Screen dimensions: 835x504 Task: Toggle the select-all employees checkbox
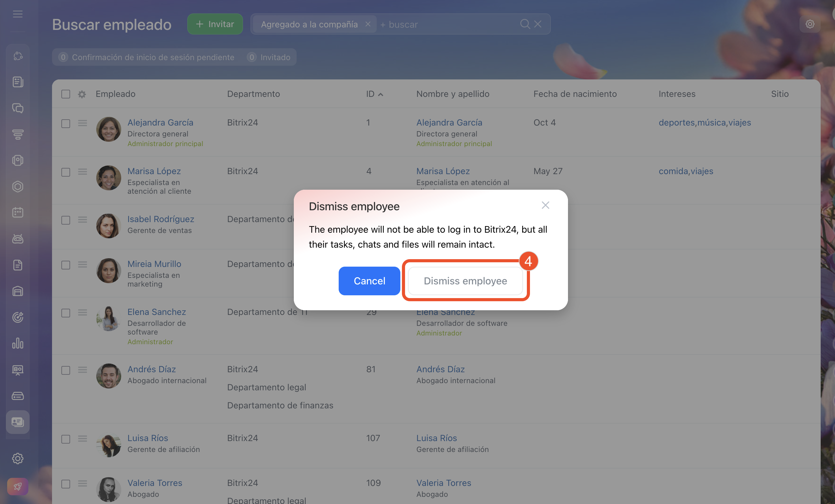66,94
